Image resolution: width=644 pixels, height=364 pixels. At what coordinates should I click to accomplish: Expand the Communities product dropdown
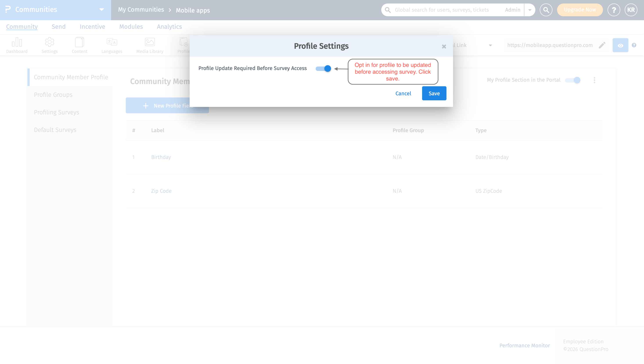tap(101, 10)
